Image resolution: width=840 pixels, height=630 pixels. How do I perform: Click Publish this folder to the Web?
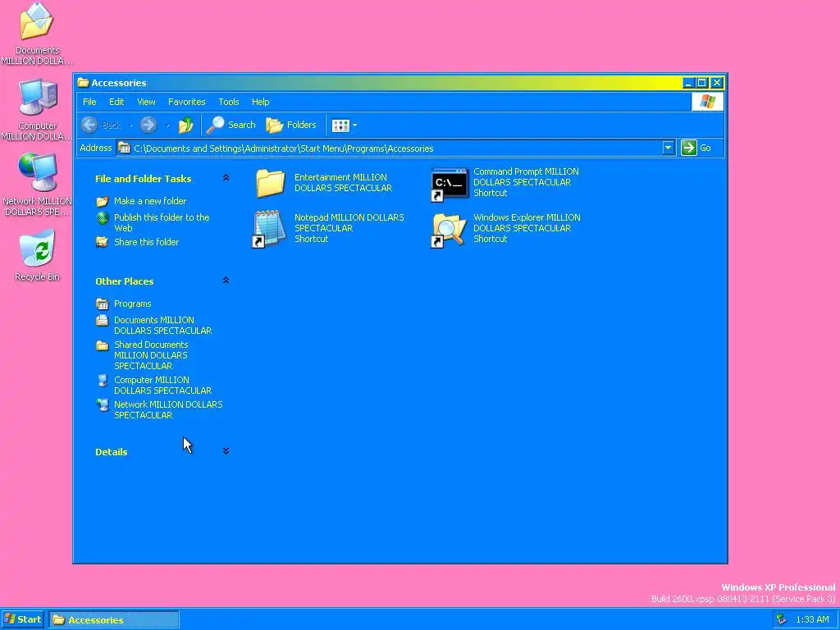(x=162, y=223)
